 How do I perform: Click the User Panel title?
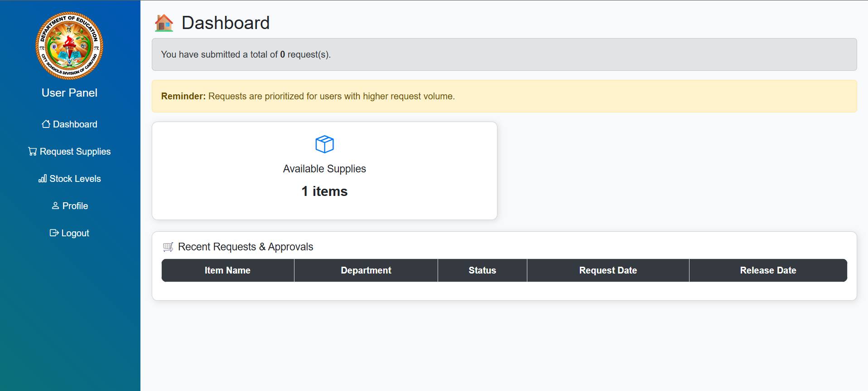click(x=69, y=93)
